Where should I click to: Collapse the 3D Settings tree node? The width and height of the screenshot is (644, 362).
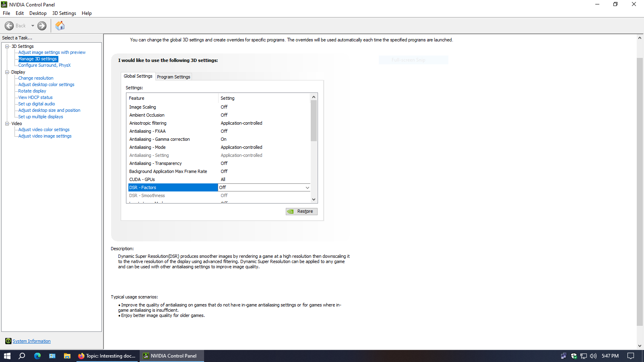click(x=7, y=46)
